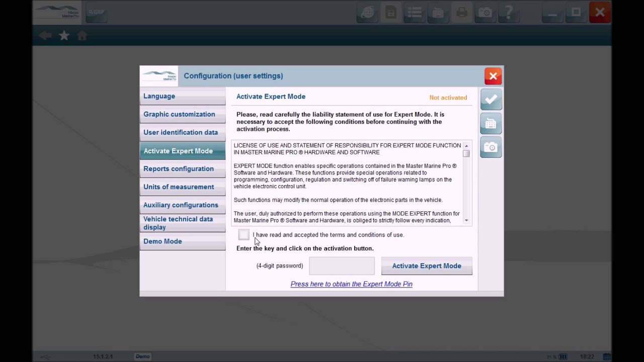Open the calendar icon in status bar

click(607, 356)
